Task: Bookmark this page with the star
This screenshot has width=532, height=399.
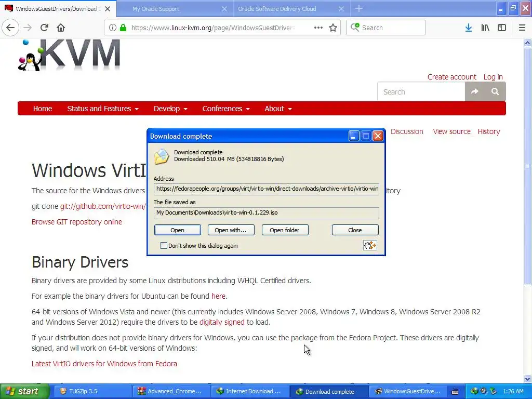Action: (x=333, y=28)
